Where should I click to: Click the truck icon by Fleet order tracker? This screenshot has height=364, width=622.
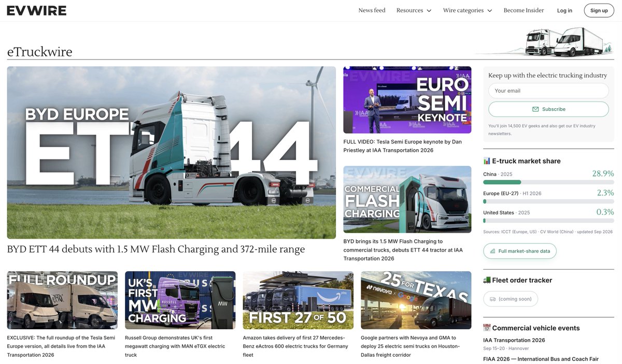[x=487, y=280]
